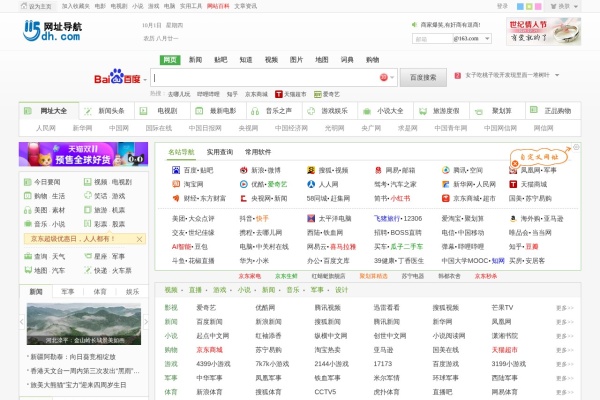Screen dimensions: 600x400
Task: Click the 百度搜索 button
Action: (x=423, y=77)
